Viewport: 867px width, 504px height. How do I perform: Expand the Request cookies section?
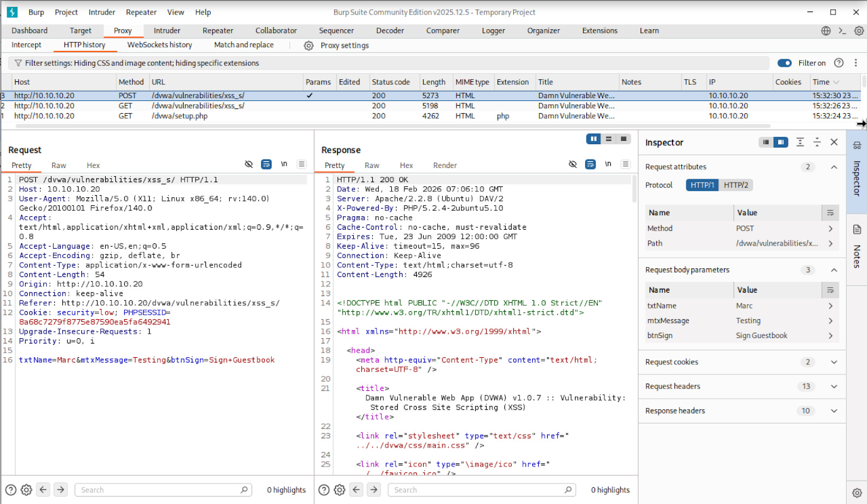(x=834, y=362)
